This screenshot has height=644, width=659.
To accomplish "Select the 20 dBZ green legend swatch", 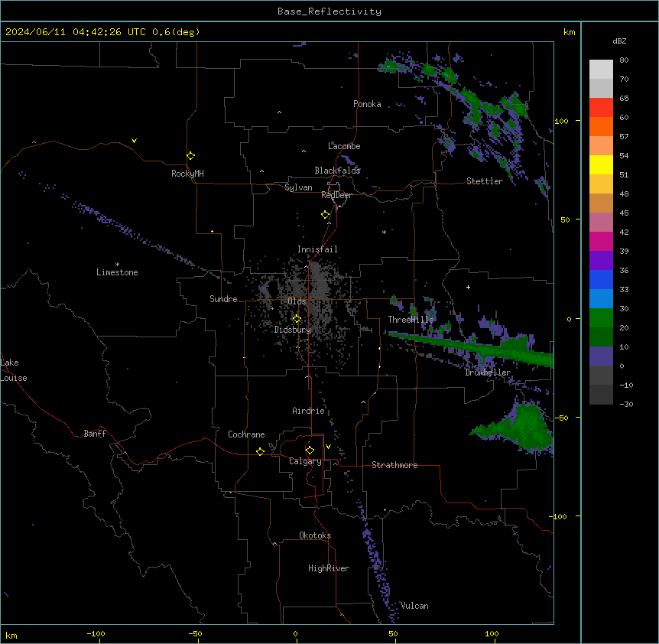I will (601, 318).
